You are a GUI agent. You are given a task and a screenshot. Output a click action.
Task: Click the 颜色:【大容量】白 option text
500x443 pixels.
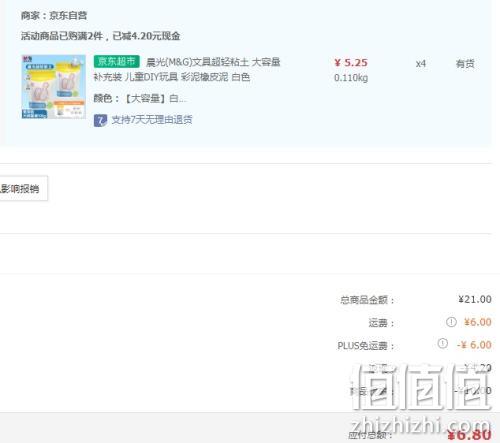click(x=140, y=99)
